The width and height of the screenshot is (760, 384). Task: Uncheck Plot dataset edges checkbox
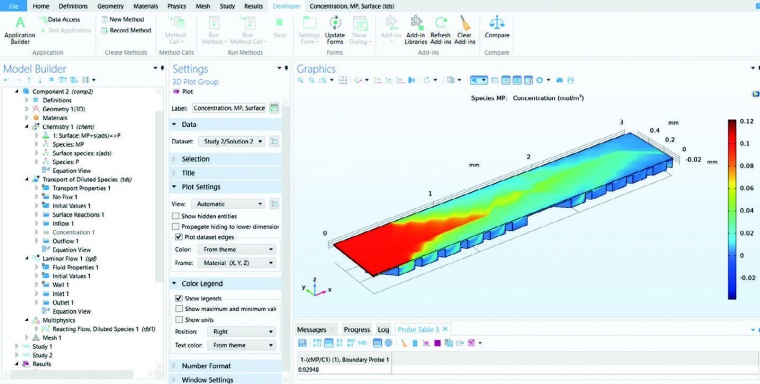click(178, 237)
